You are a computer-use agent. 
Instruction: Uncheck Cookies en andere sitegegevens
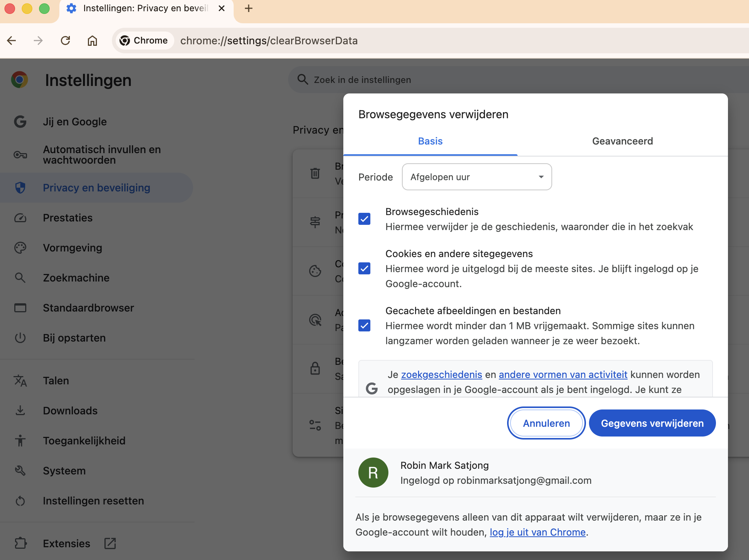pos(364,268)
